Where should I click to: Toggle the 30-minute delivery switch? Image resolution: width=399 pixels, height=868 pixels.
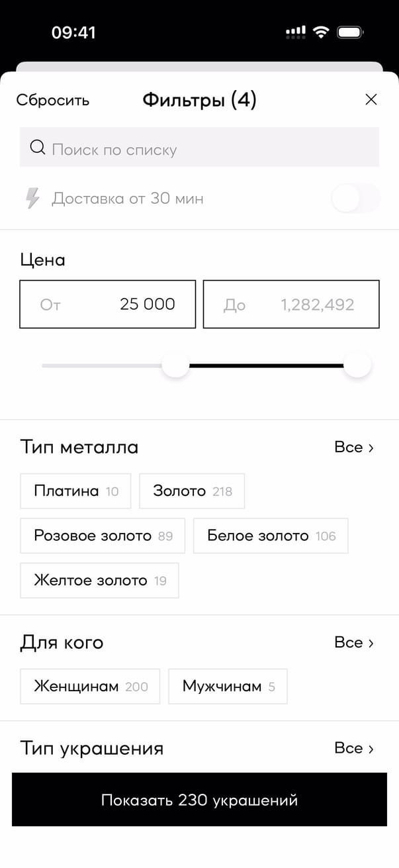(355, 199)
